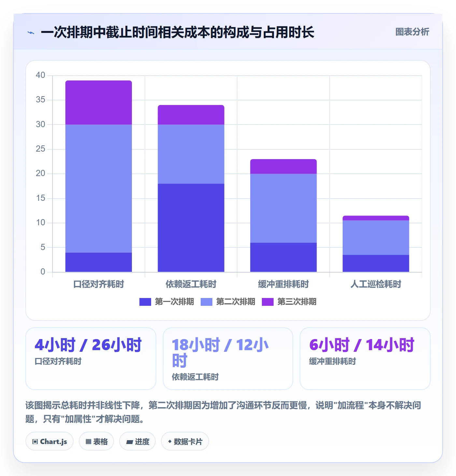
Task: Click the light blue segment of 依赖返工耗时 bar
Action: pos(191,154)
